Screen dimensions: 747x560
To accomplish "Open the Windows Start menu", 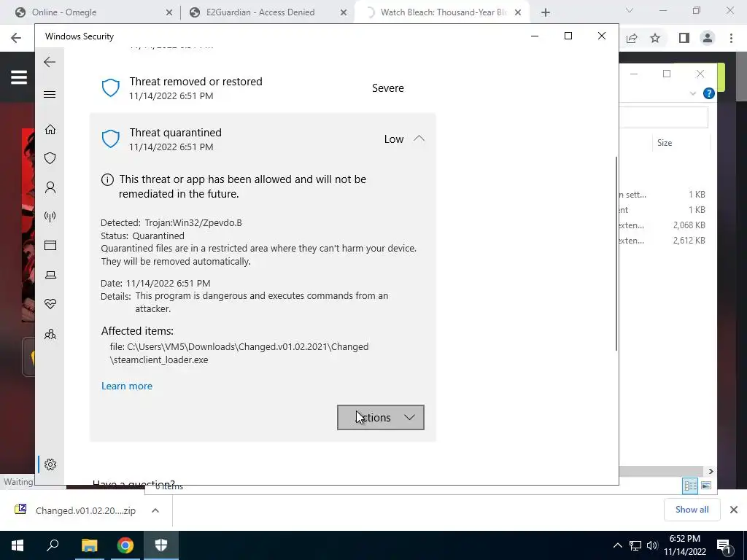I will pyautogui.click(x=18, y=545).
